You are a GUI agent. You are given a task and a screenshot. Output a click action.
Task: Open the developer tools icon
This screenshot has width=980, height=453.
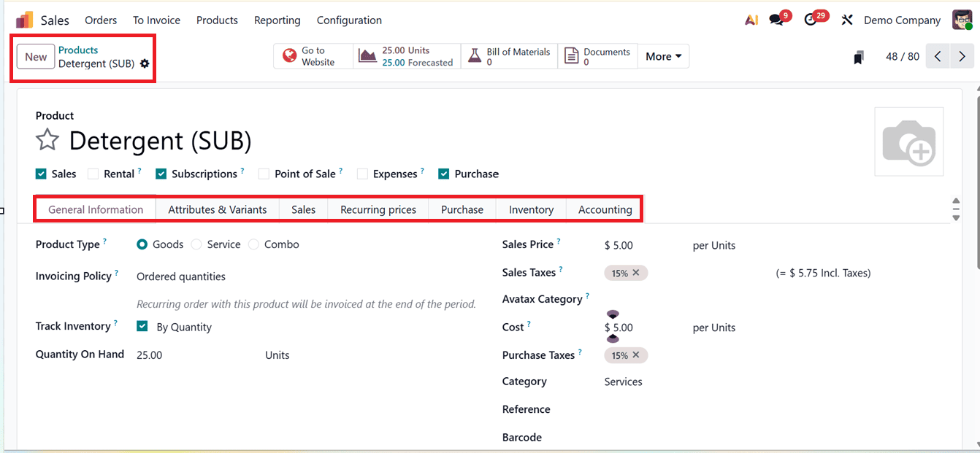click(846, 20)
